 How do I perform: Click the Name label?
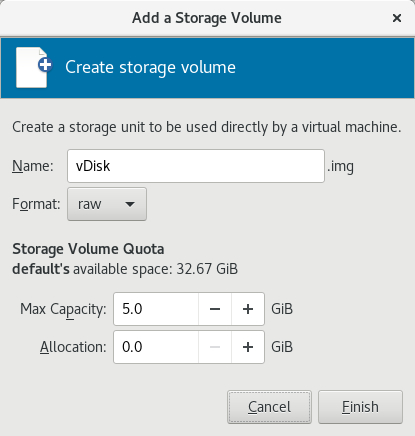[33, 166]
